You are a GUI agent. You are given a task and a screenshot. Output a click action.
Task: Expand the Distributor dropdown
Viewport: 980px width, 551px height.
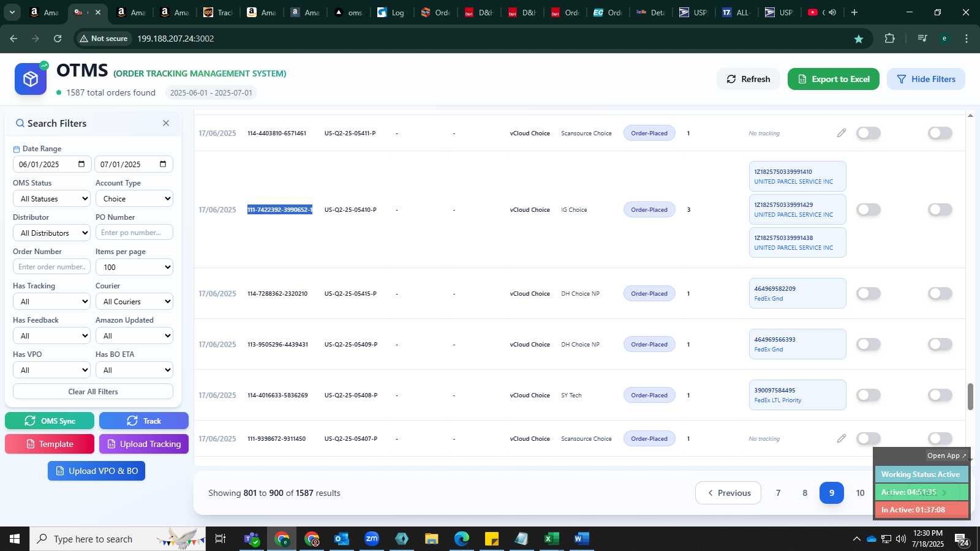tap(51, 233)
